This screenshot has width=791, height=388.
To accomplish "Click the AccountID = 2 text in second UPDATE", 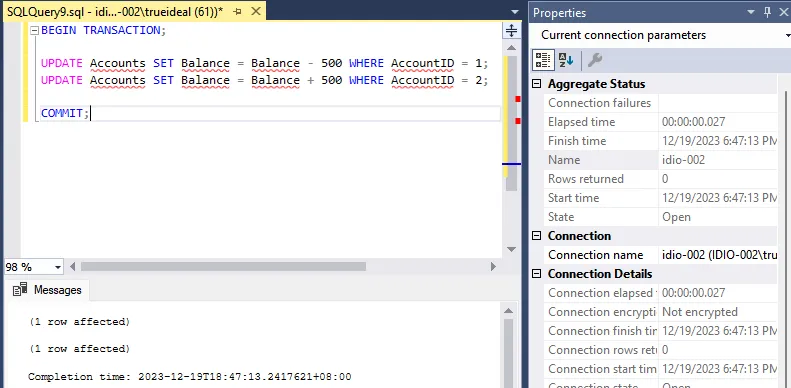I will 437,80.
